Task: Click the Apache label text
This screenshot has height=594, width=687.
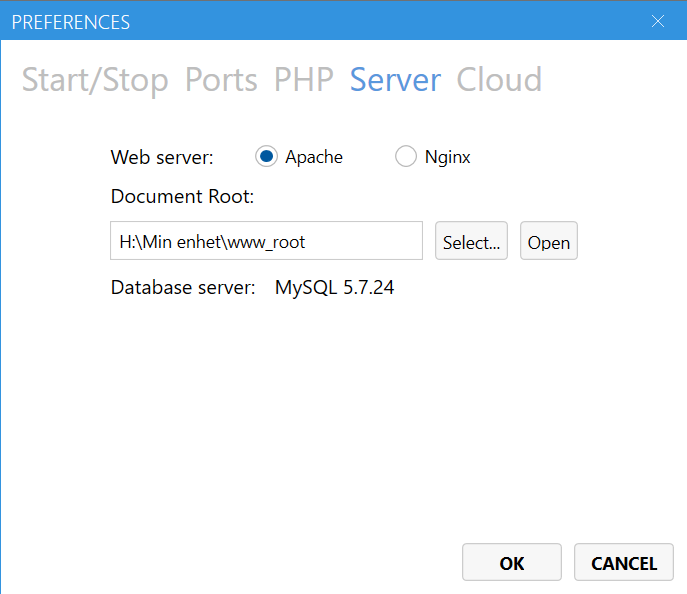Action: [x=314, y=157]
